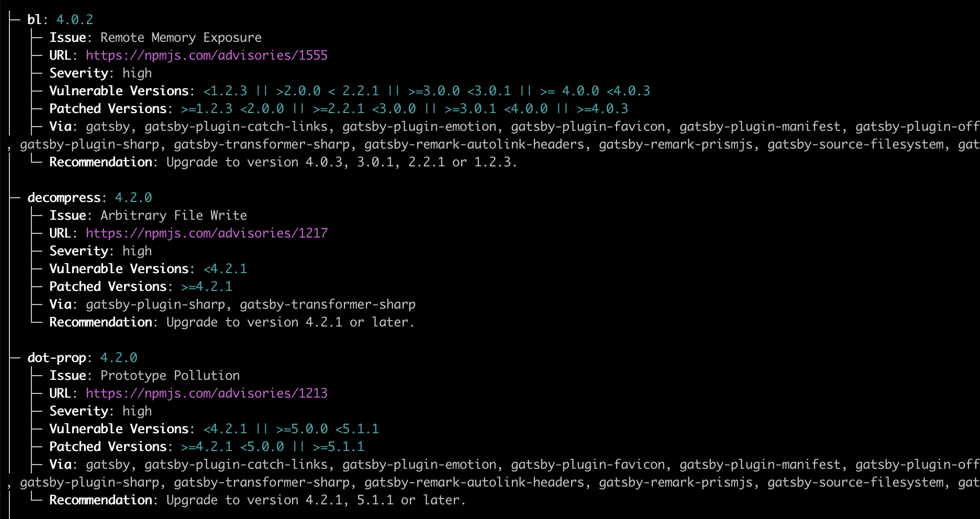Click gatsby-transformer-sharp in decompress's Via list
The image size is (980, 519).
(327, 304)
